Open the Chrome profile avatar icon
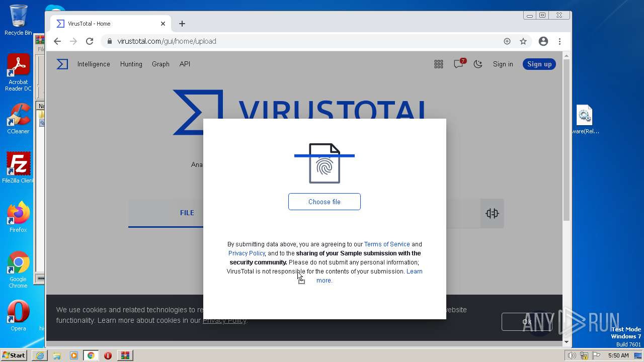644x362 pixels. tap(543, 41)
